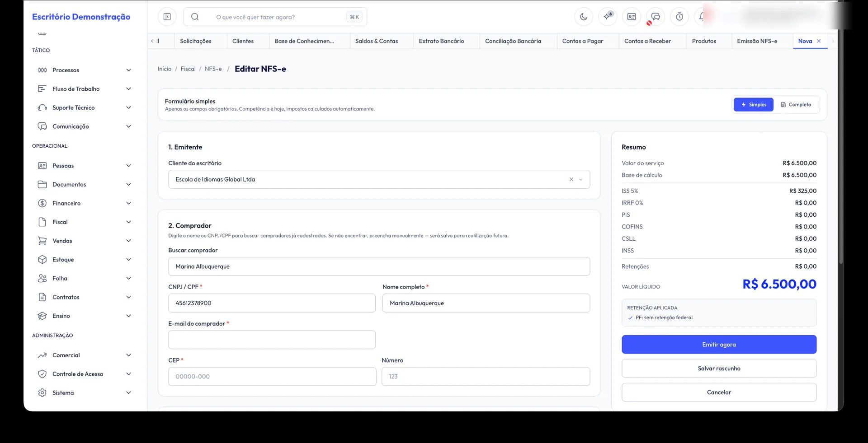Toggle dark mode with the moon icon
This screenshot has width=868, height=443.
click(584, 17)
